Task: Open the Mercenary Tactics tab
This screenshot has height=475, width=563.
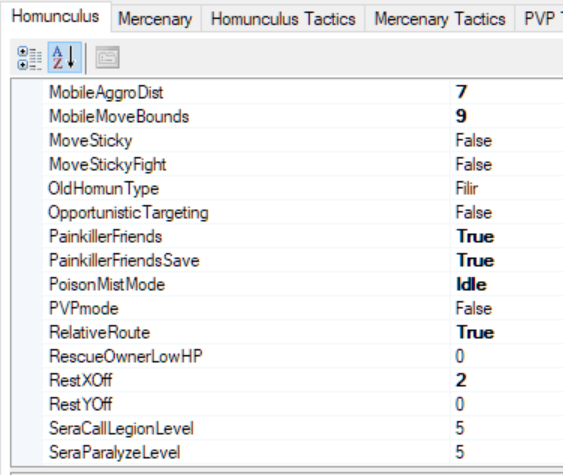Action: 439,19
